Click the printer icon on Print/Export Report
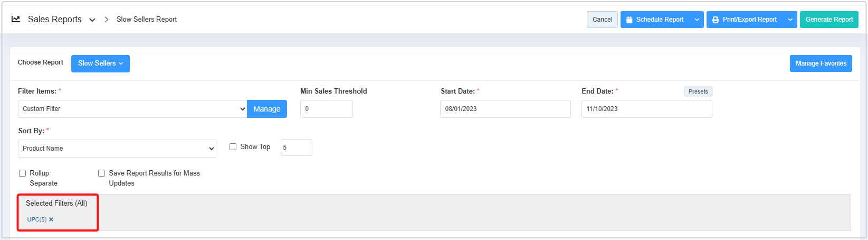 [716, 20]
